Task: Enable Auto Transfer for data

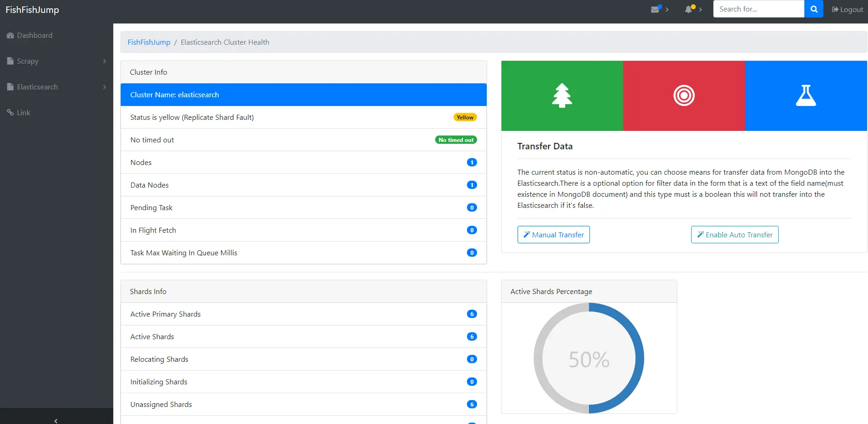Action: point(734,235)
